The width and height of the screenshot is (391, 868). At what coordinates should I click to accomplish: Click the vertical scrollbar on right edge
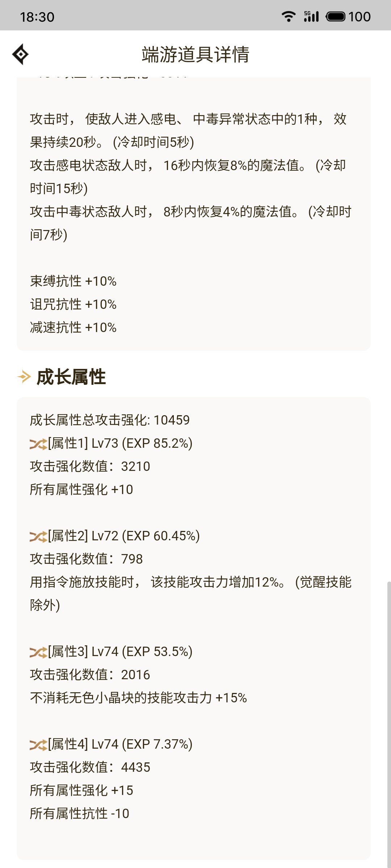point(389,725)
